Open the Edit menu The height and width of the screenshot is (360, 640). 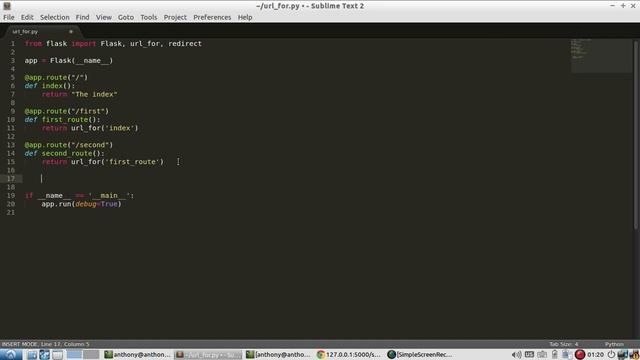coord(27,17)
